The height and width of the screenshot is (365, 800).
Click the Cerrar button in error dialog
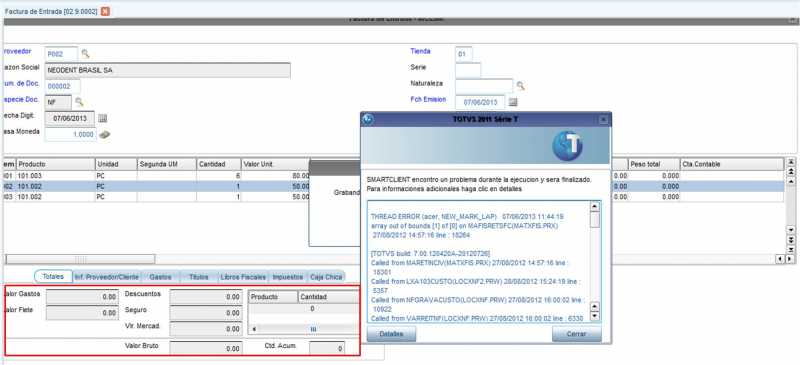[577, 334]
